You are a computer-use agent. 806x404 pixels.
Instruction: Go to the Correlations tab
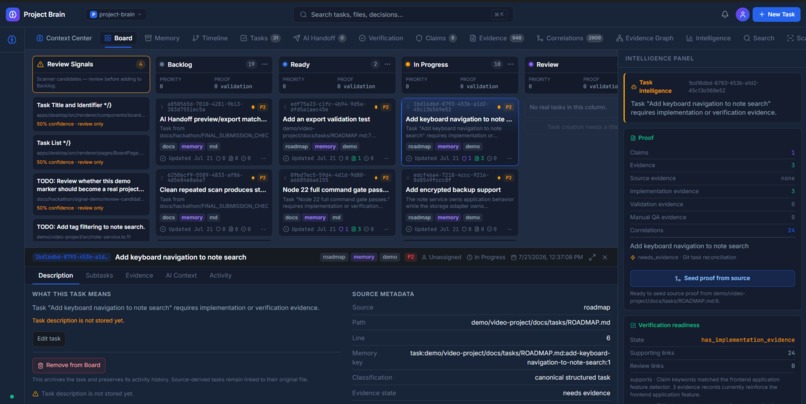click(570, 38)
